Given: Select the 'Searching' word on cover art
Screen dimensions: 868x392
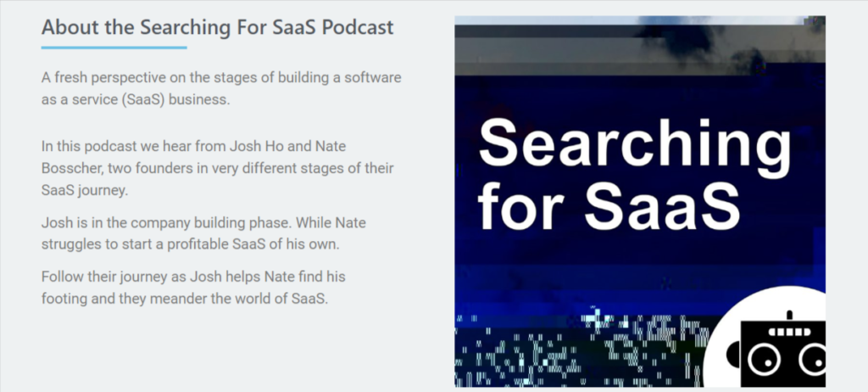Looking at the screenshot, I should click(635, 146).
